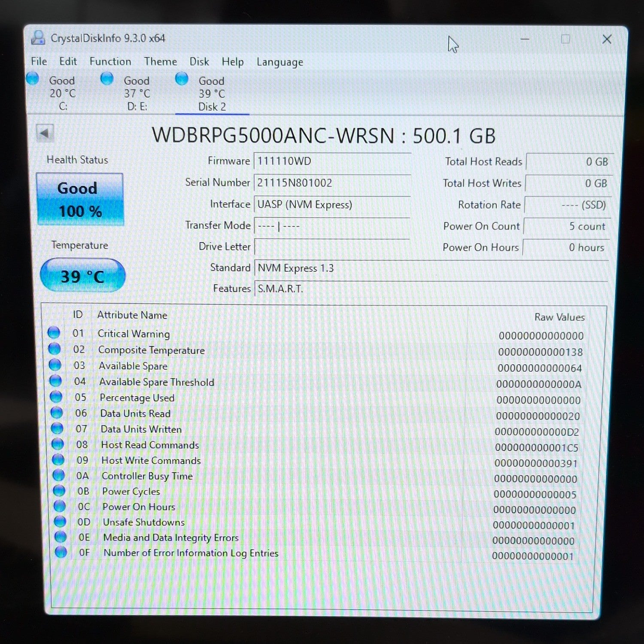Click the 39 °C temperature button
This screenshot has width=644, height=644.
pyautogui.click(x=82, y=276)
